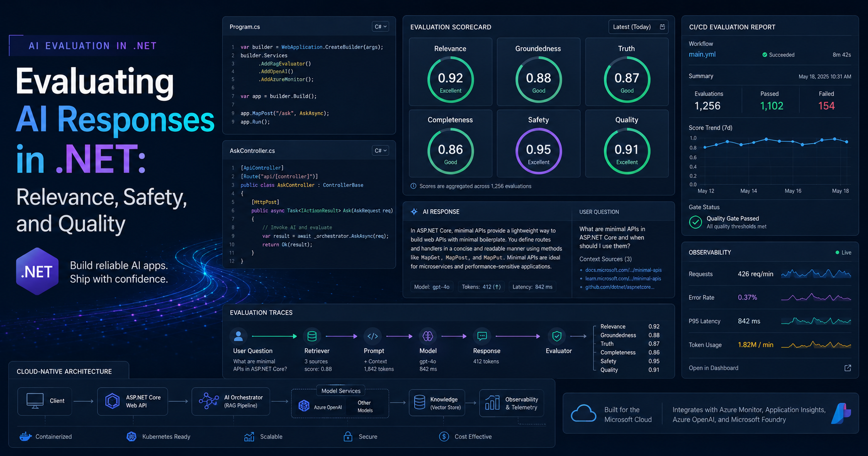The image size is (868, 456).
Task: Click the green Succeeded status icon
Action: click(765, 55)
